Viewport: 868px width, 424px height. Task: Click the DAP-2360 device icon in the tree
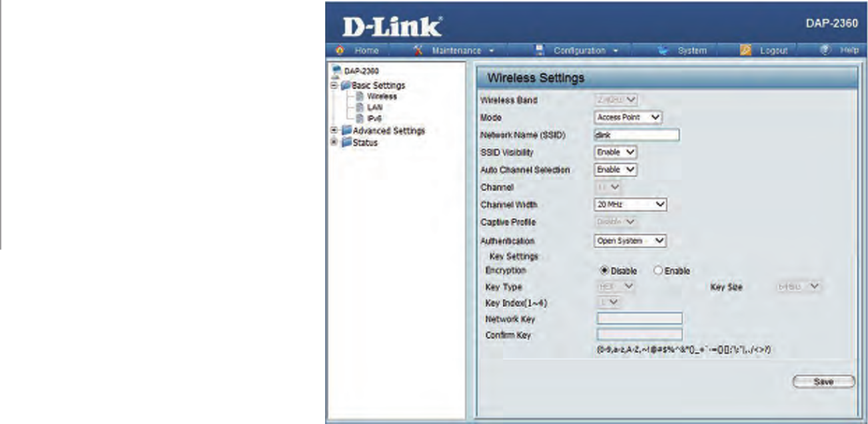tap(335, 71)
